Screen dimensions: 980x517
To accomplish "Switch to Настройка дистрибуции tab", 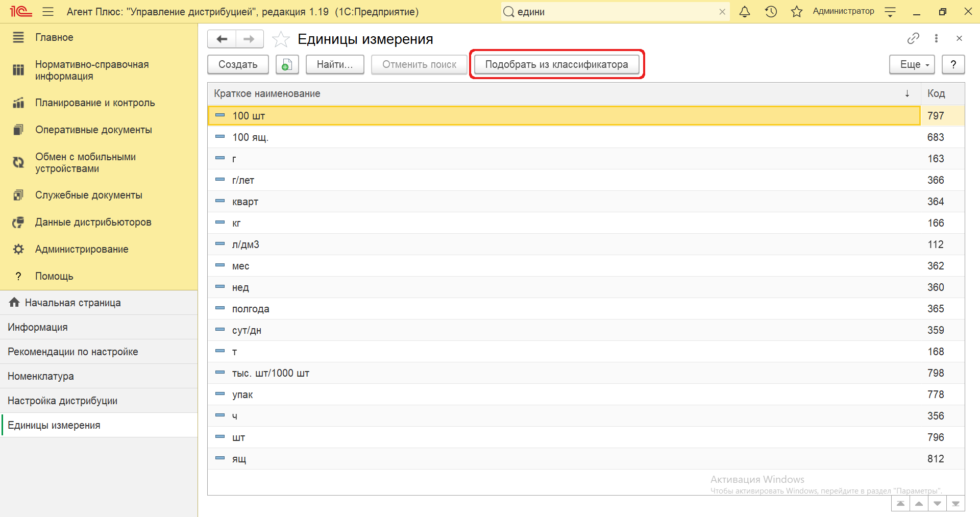I will (99, 401).
